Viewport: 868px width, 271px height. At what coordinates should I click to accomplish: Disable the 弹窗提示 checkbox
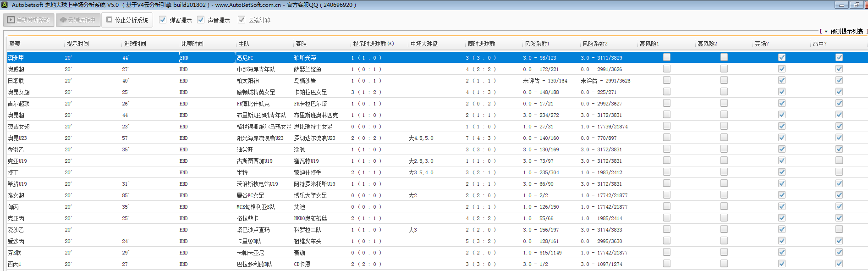(x=163, y=20)
